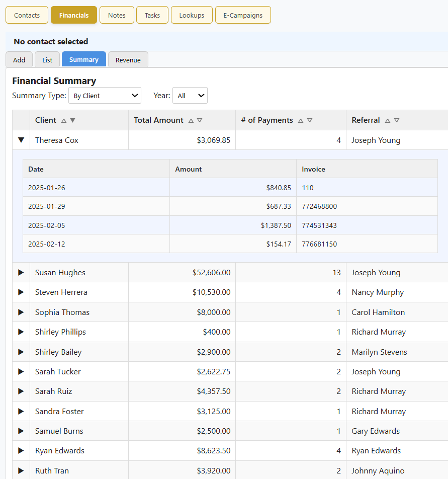Expand Sarah Ruiz row
The width and height of the screenshot is (448, 479).
tap(21, 391)
